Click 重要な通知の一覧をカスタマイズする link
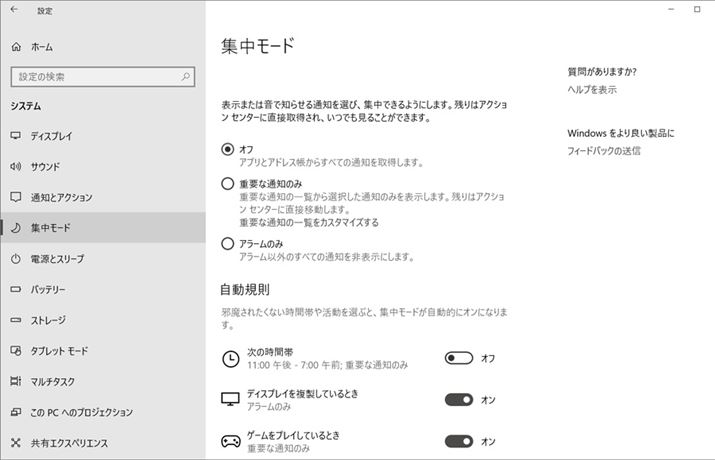 click(x=309, y=222)
